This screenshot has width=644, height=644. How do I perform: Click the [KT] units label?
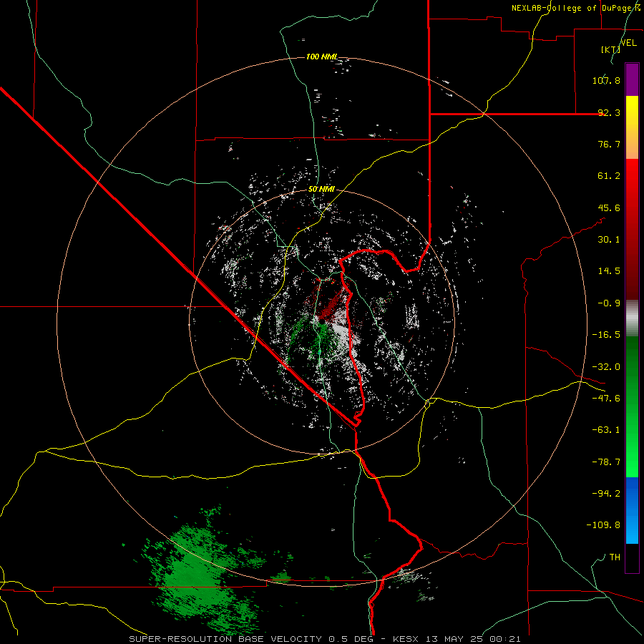click(611, 49)
